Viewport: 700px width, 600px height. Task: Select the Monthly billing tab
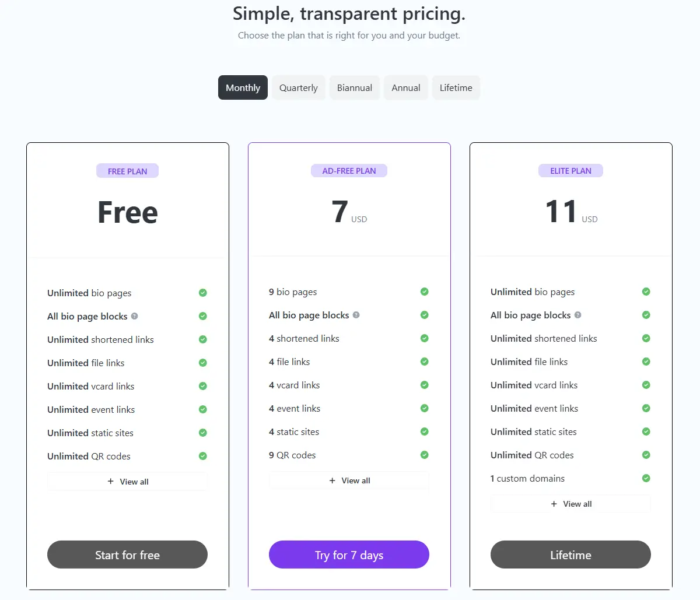click(243, 88)
